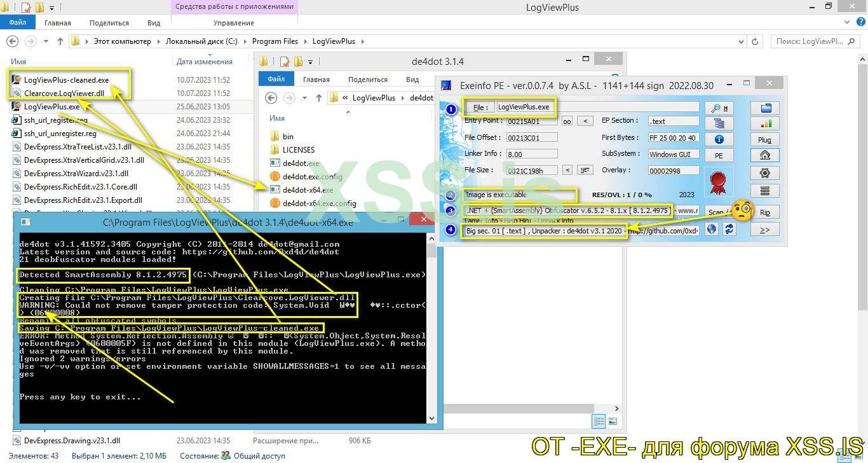Click the '<' button beside Entry Point
Image resolution: width=868 pixels, height=463 pixels.
tap(586, 121)
